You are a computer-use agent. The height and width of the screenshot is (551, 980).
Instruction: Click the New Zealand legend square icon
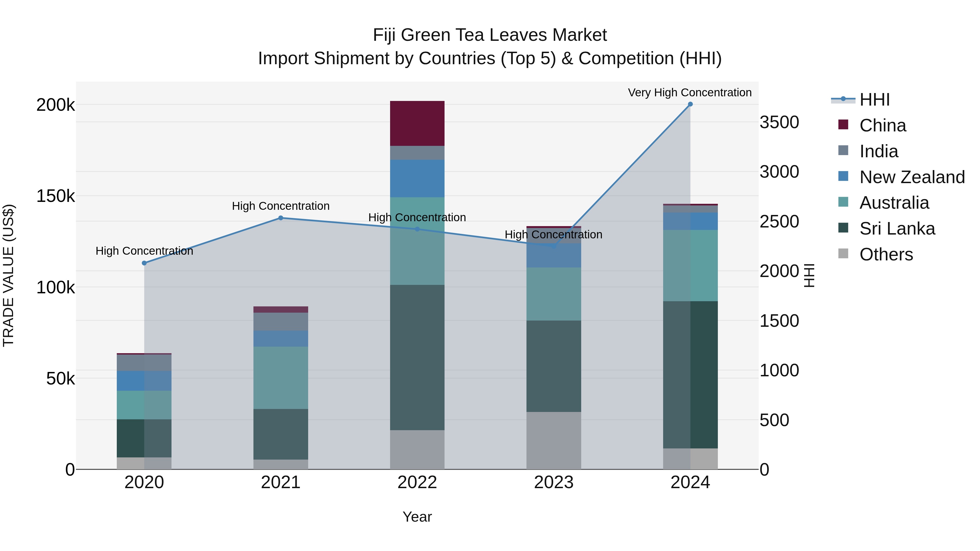pos(843,176)
